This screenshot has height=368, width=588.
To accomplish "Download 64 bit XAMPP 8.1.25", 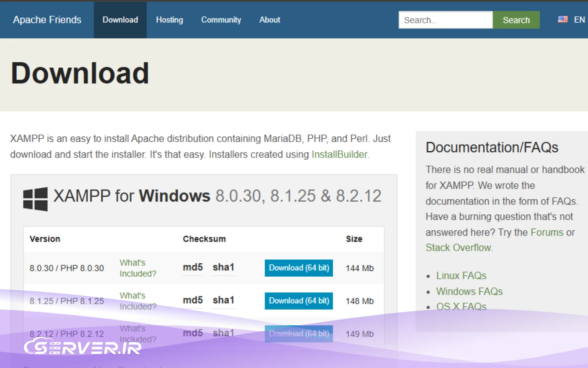I will coord(299,301).
